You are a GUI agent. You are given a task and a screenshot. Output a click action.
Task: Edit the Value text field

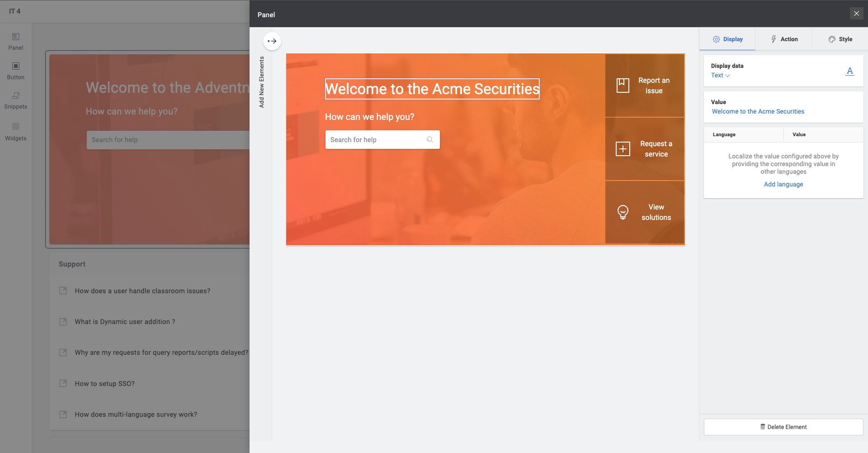point(758,112)
